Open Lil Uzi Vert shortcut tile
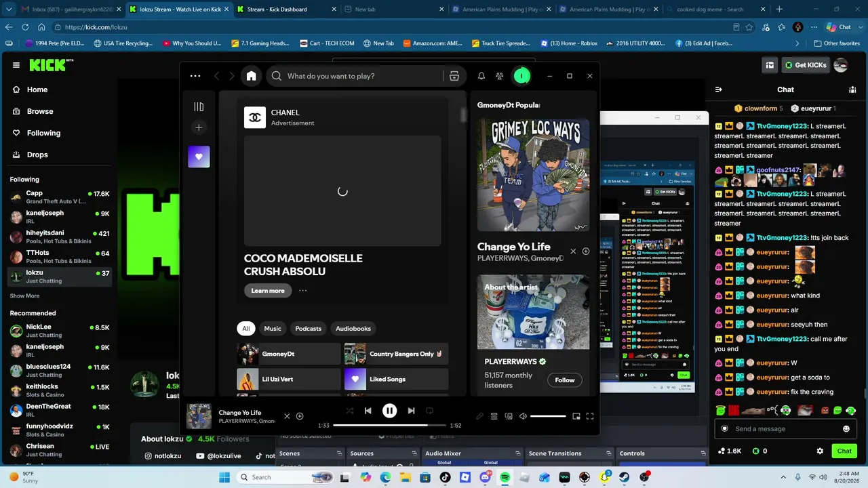This screenshot has width=868, height=488. coord(289,379)
